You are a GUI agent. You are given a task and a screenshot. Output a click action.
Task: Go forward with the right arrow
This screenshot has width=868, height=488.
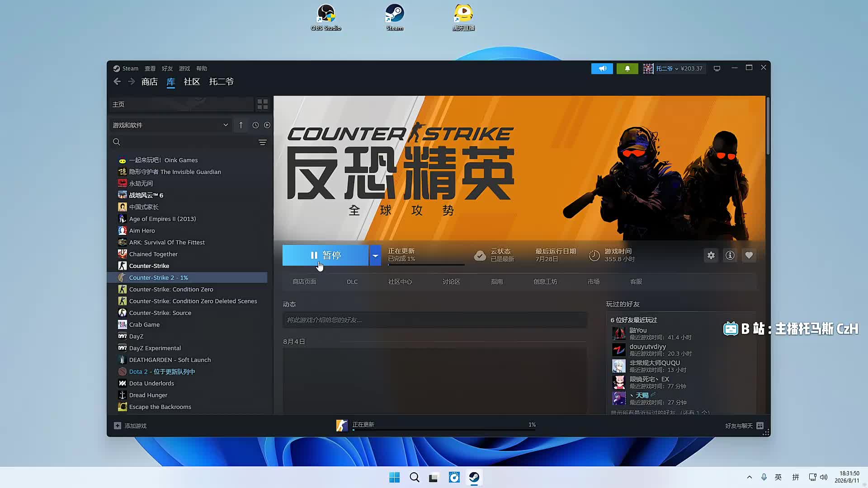point(131,82)
